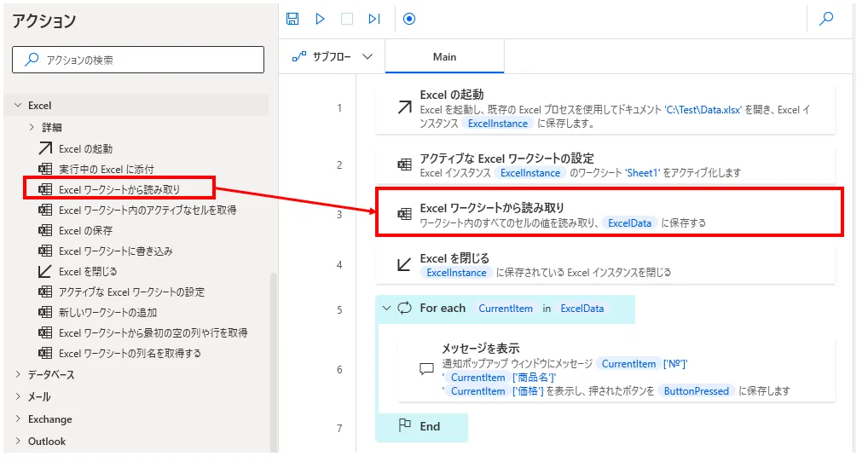Click the Save flow icon in toolbar
868x462 pixels.
click(x=292, y=19)
